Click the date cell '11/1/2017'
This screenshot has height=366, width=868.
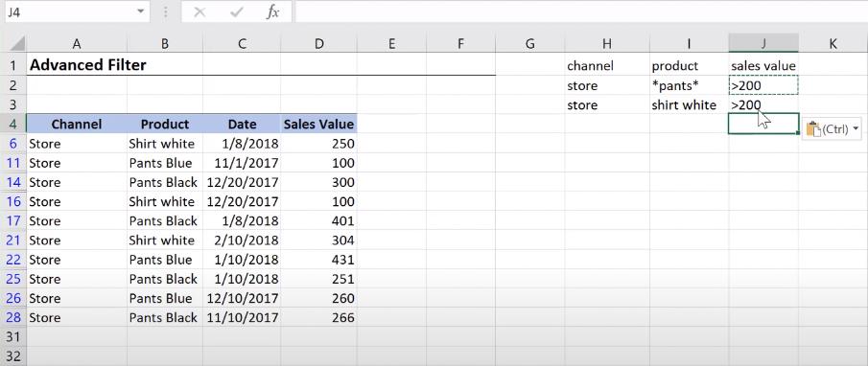point(242,163)
